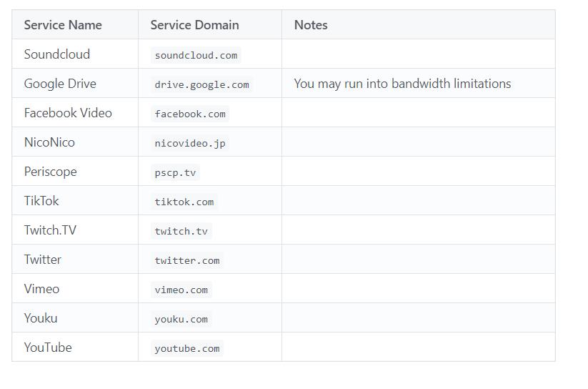Screen dimensions: 588x389
Task: Click the twitch.tv domain code
Action: point(181,231)
